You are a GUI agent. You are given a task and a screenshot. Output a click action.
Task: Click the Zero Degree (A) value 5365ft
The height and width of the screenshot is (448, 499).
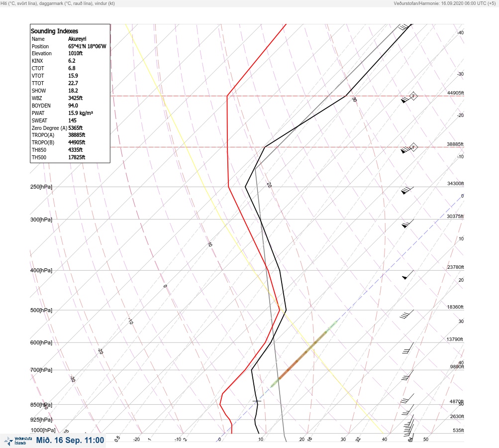point(76,128)
